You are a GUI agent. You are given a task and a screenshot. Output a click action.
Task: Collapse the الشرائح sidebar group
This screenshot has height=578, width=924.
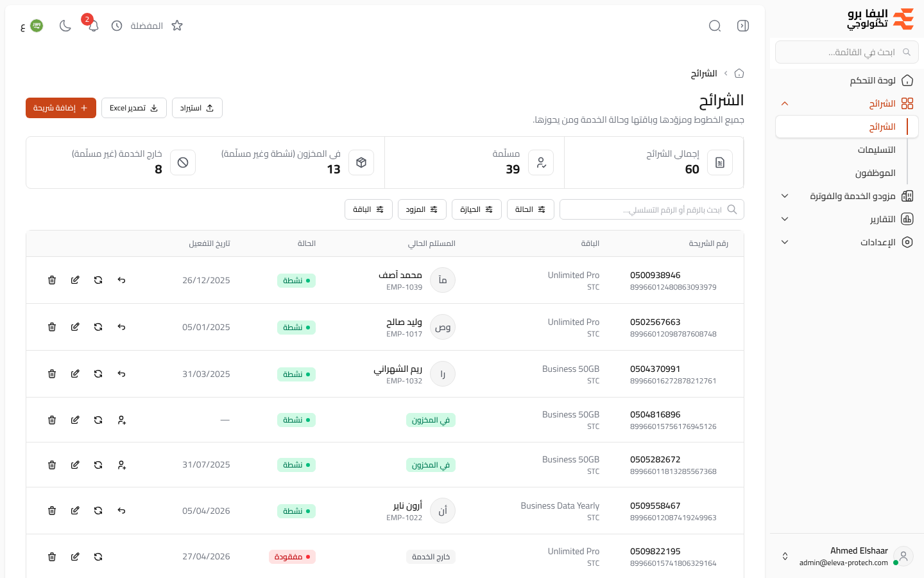pos(847,103)
